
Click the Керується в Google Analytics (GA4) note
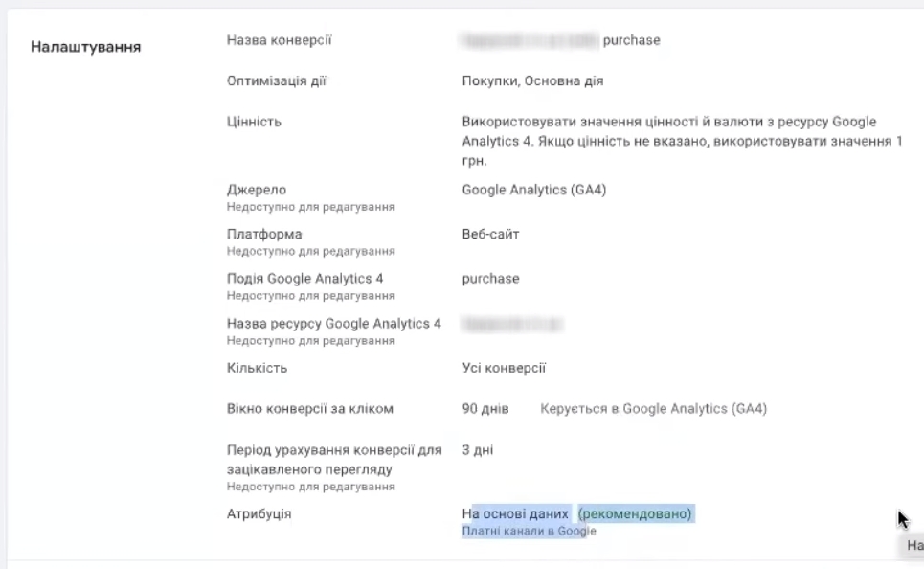[653, 409]
